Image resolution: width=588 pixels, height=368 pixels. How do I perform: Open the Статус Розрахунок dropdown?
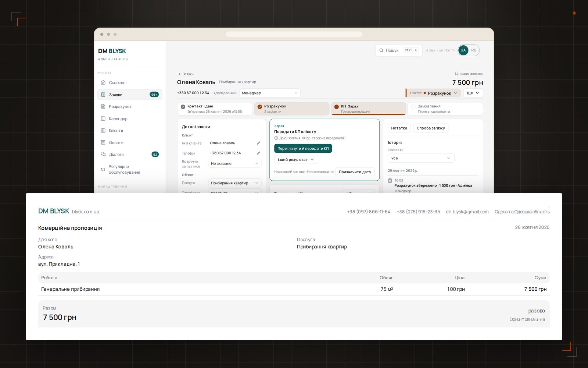[434, 93]
